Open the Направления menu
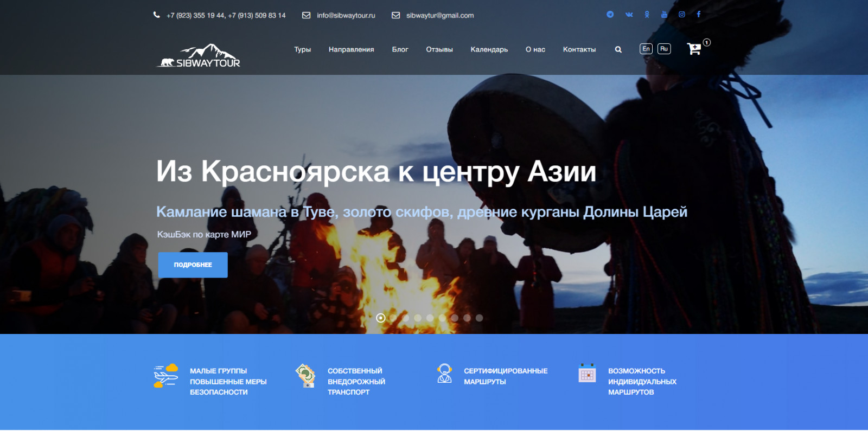868x431 pixels. coord(352,49)
